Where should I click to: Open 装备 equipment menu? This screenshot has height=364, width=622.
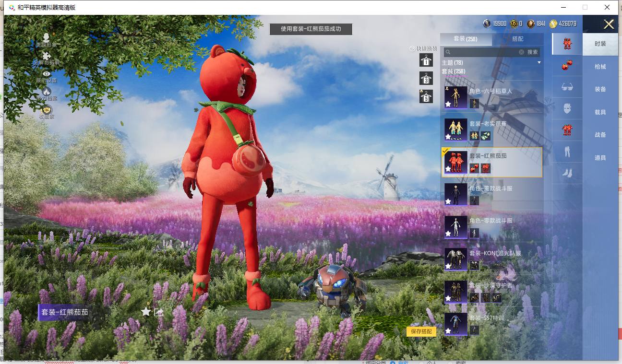pyautogui.click(x=600, y=89)
